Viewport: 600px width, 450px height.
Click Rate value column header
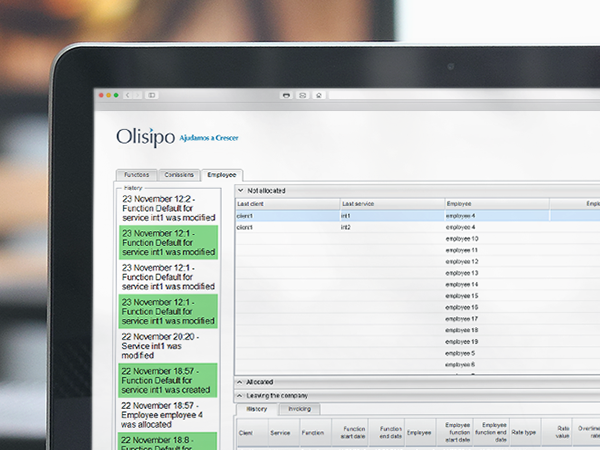click(556, 433)
